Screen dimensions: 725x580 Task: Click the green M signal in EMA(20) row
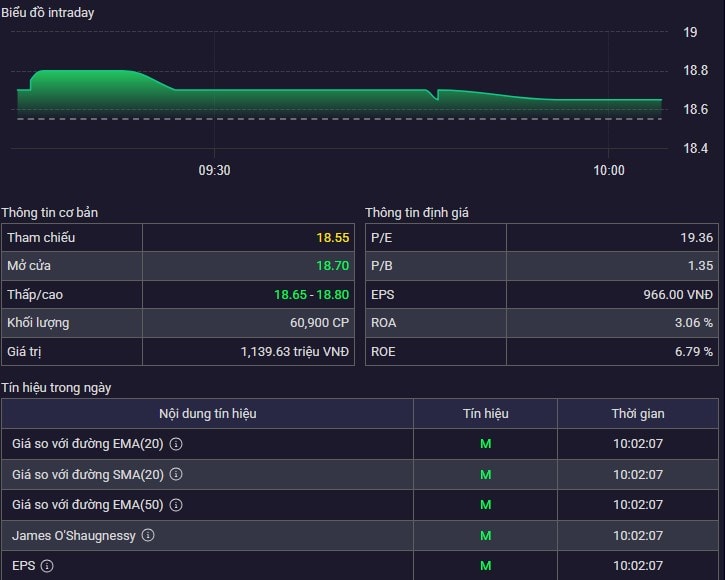point(485,444)
